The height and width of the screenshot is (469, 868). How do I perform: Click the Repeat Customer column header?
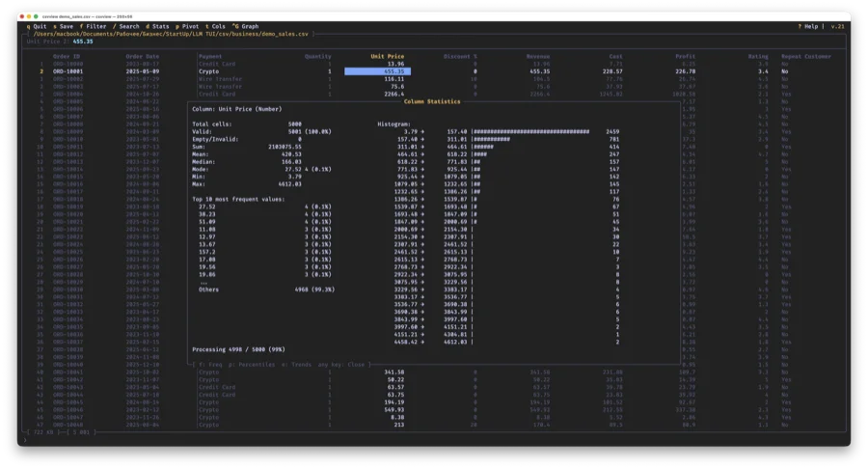click(808, 56)
